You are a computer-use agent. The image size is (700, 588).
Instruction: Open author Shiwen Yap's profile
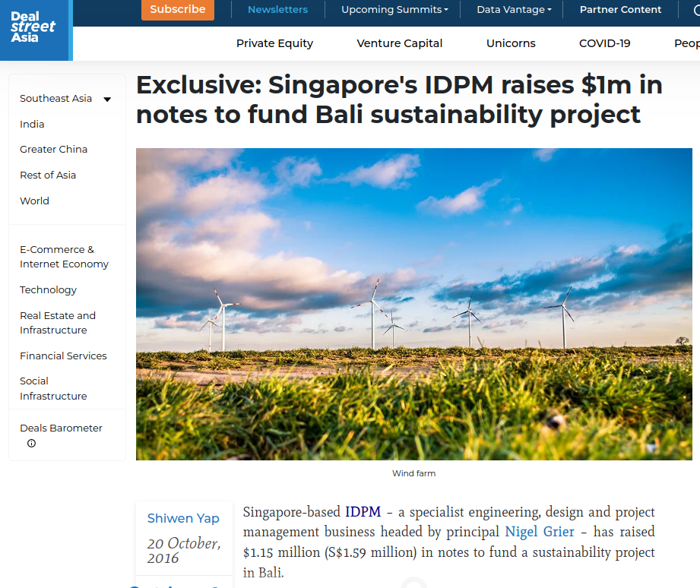(183, 518)
